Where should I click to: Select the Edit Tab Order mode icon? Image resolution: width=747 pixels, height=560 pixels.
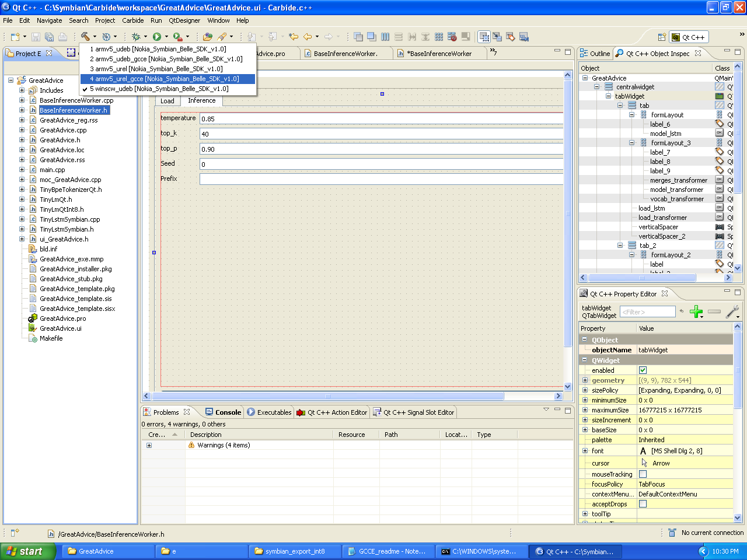(524, 37)
